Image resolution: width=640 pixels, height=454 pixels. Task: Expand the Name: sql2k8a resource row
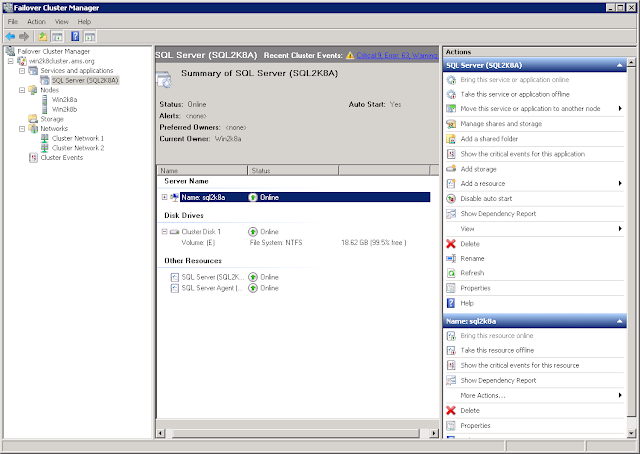point(164,197)
